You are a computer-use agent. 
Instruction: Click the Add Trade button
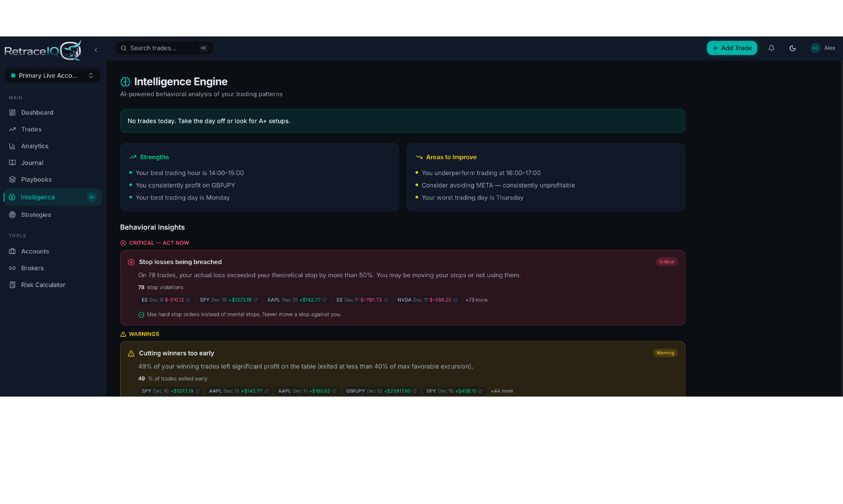click(x=731, y=48)
